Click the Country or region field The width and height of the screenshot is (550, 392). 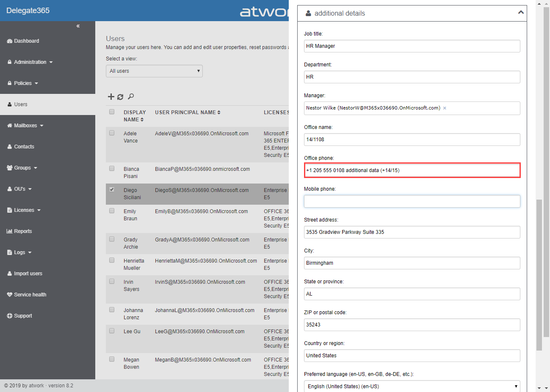tap(412, 356)
